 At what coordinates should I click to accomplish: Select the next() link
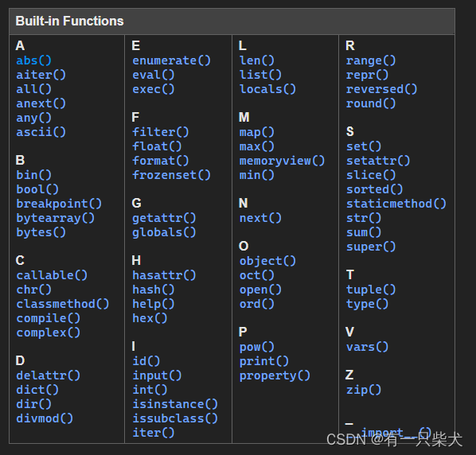[260, 218]
